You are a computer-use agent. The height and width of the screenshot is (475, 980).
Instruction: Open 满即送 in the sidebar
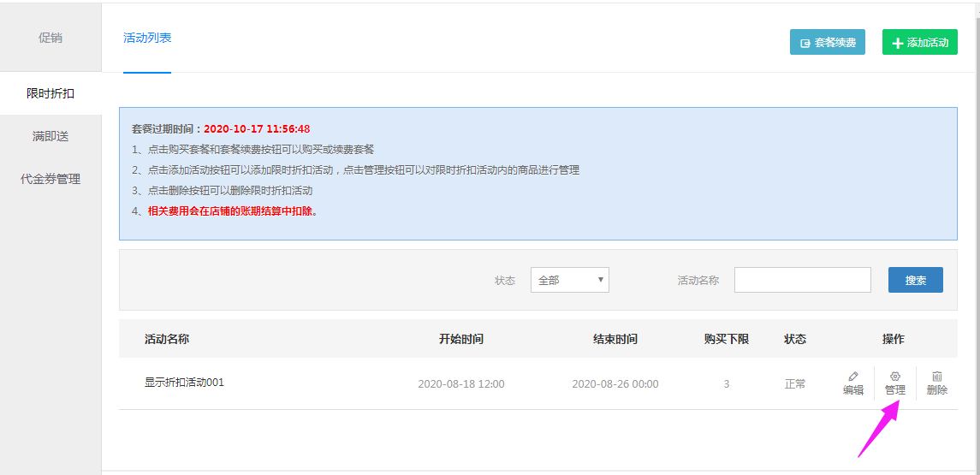(x=50, y=136)
